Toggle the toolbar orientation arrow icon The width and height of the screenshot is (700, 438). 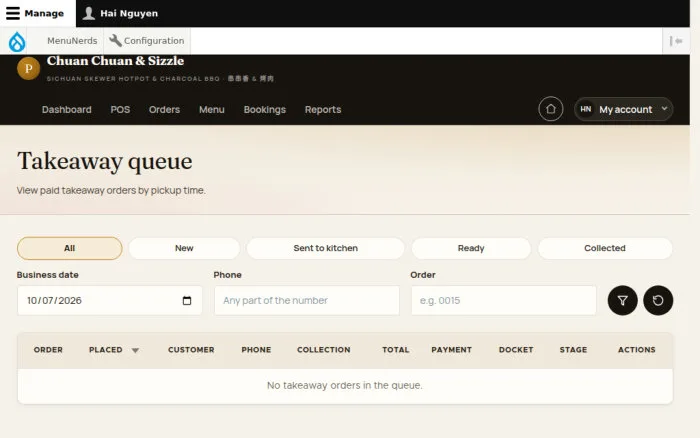point(676,41)
